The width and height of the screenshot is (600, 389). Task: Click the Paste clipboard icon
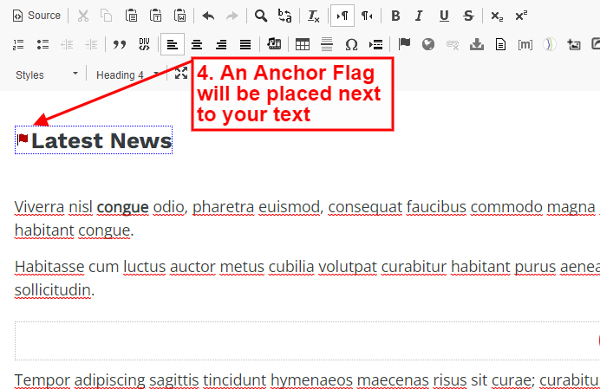point(131,16)
